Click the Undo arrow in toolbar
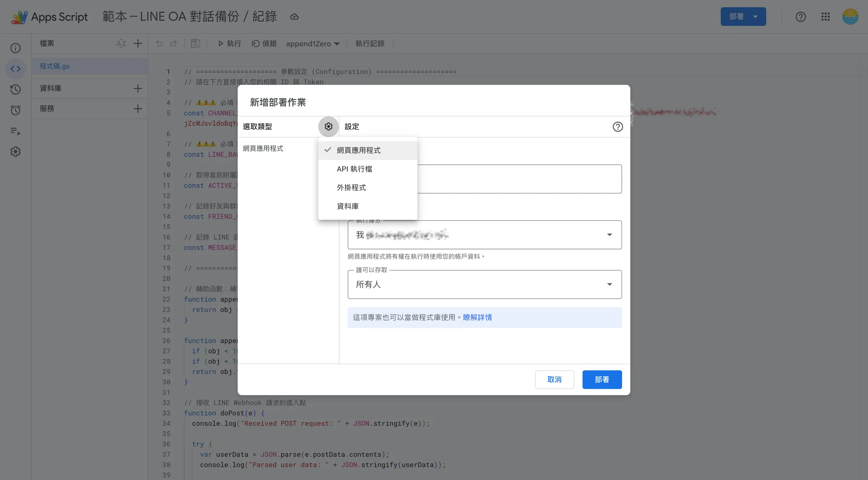Viewport: 868px width, 480px height. pos(159,44)
